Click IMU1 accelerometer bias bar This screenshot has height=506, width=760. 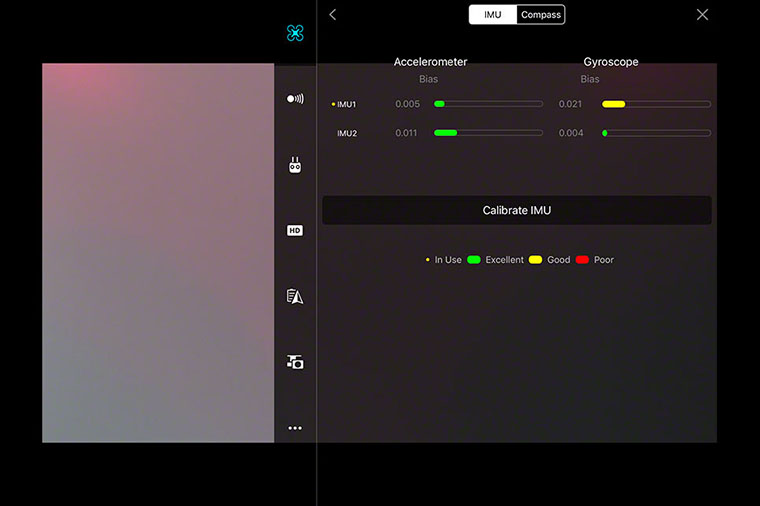coord(489,104)
